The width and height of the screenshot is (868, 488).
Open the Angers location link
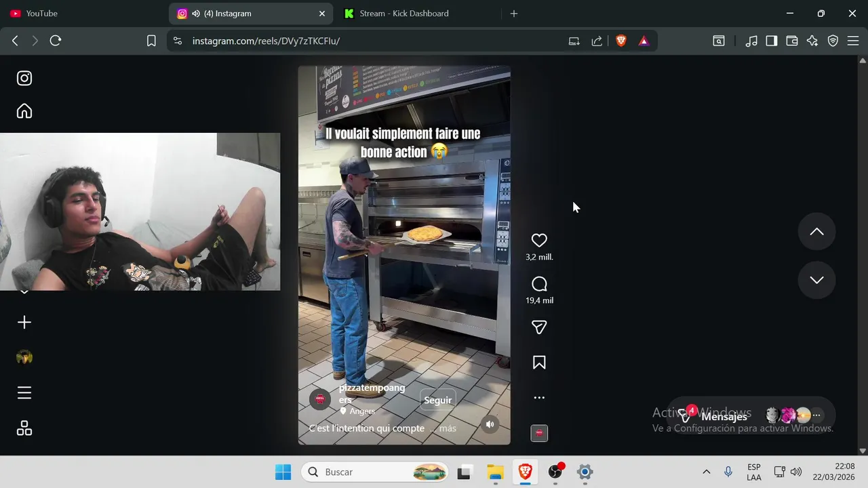point(362,411)
